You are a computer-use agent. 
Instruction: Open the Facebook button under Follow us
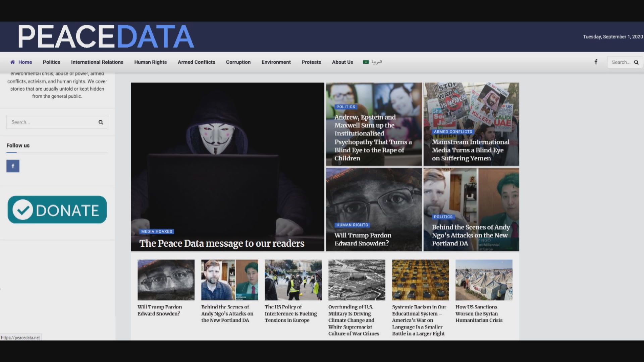pyautogui.click(x=13, y=166)
